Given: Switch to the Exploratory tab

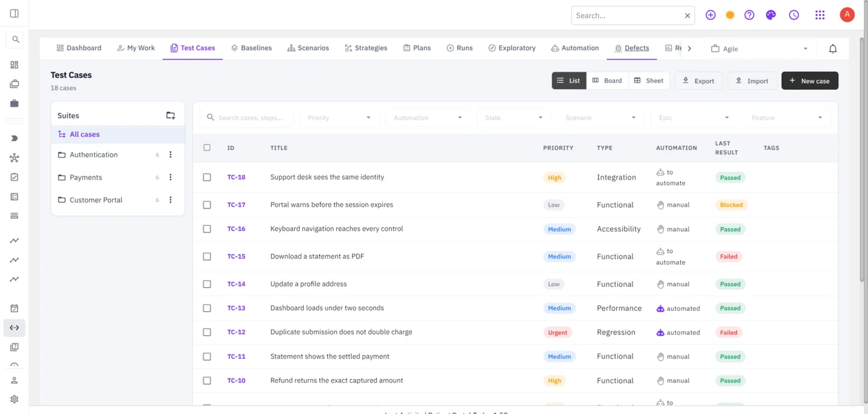Looking at the screenshot, I should coord(512,48).
